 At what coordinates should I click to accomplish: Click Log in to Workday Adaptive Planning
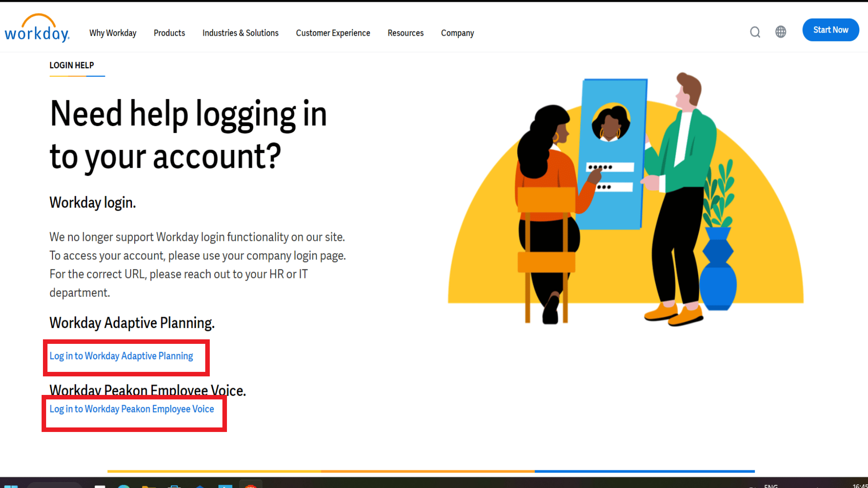point(121,356)
